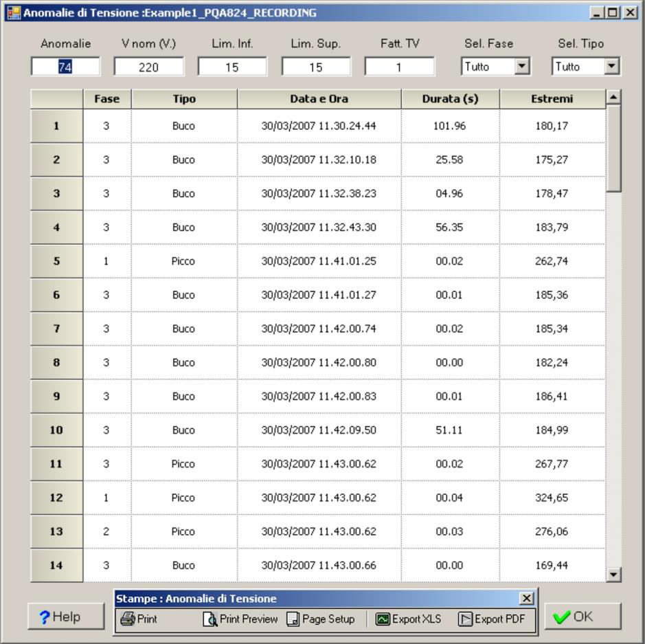Sort by the Durata (s) column header

(x=450, y=99)
